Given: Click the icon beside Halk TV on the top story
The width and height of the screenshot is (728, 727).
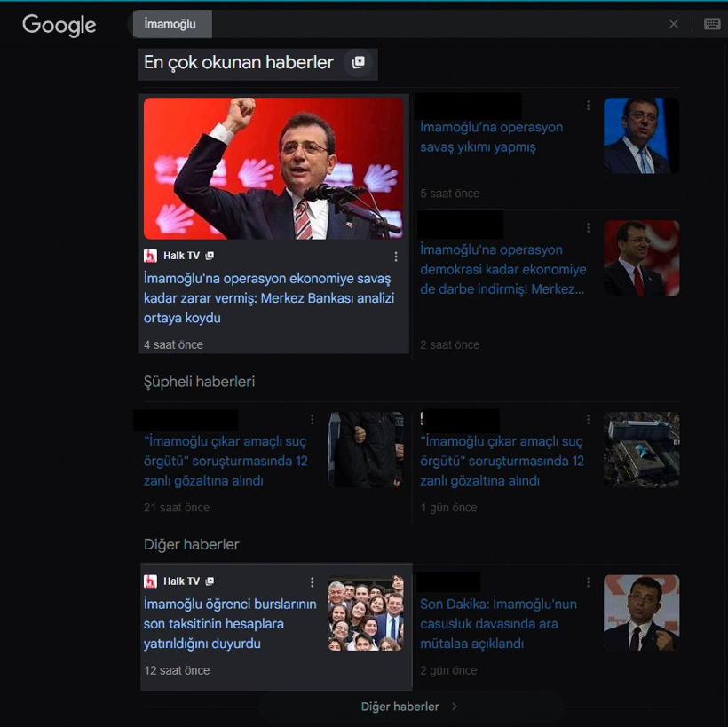Looking at the screenshot, I should point(210,256).
